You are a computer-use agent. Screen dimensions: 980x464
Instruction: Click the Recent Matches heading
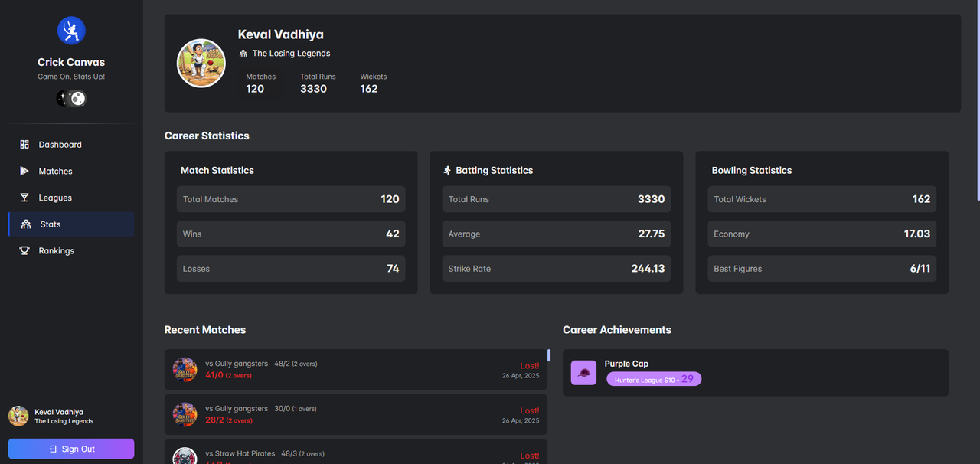205,330
